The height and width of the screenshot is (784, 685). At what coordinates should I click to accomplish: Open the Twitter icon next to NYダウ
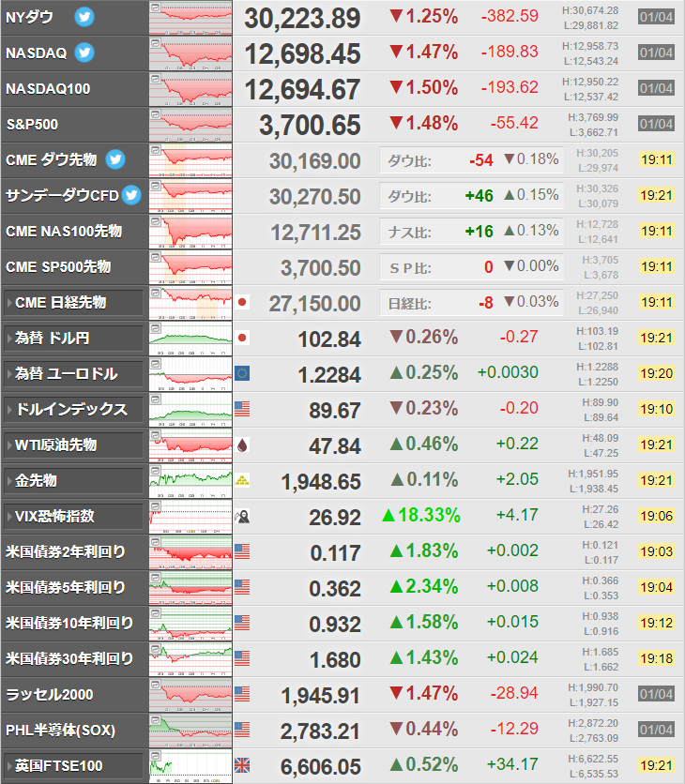point(84,17)
